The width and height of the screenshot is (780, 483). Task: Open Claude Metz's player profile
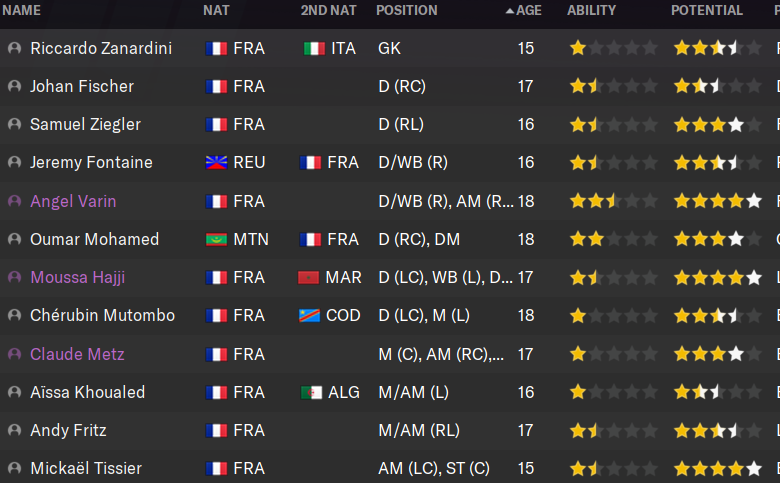click(77, 354)
